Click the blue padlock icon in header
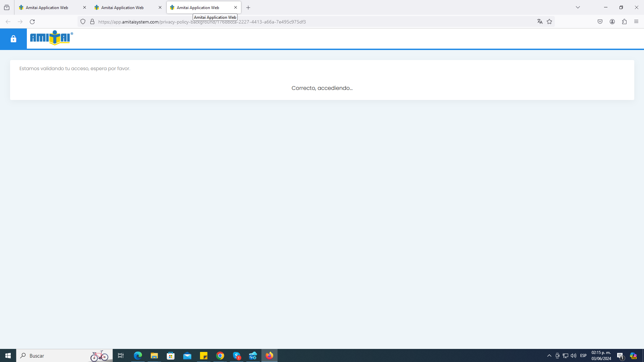Image resolution: width=644 pixels, height=362 pixels. point(13,39)
